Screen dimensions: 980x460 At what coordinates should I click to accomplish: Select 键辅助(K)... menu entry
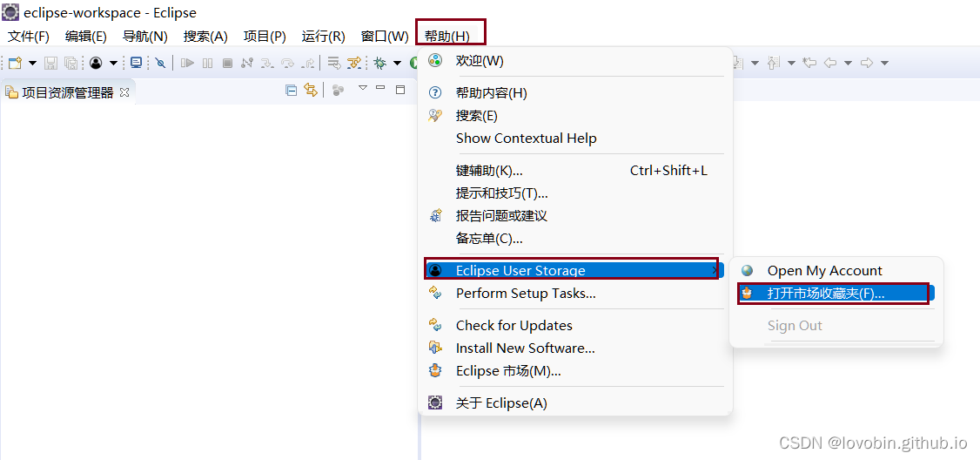coord(575,170)
